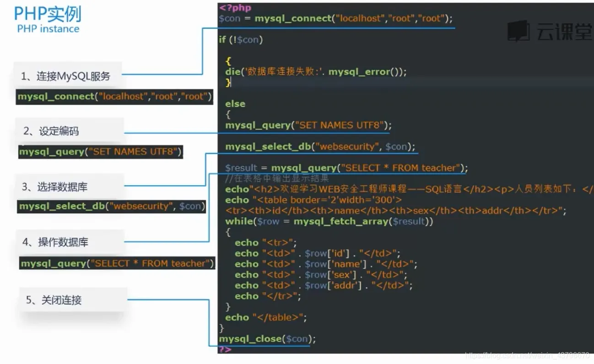This screenshot has width=594, height=364.
Task: Click the echo "<h2>欢迎学习WEB安全工程师课程" line
Action: click(409, 189)
